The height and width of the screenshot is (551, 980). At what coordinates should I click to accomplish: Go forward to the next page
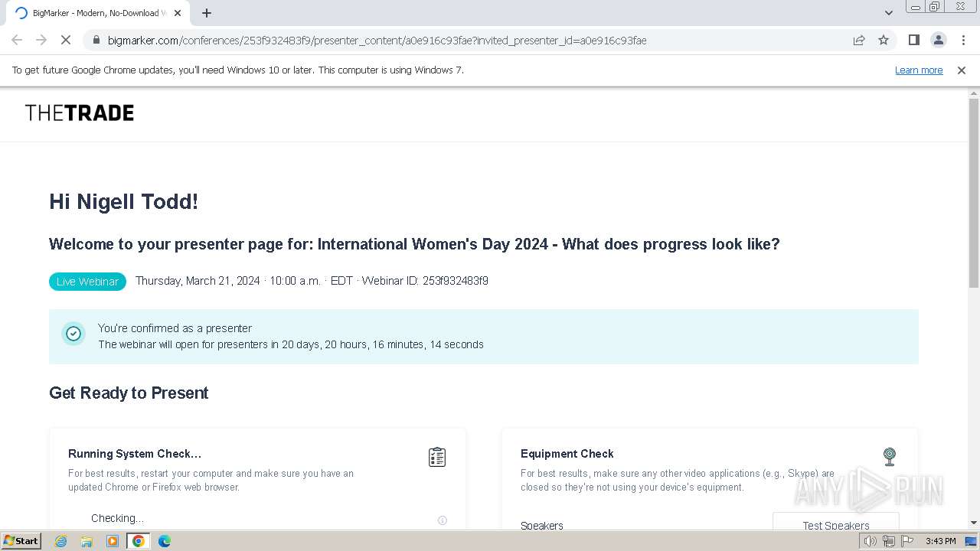(41, 40)
